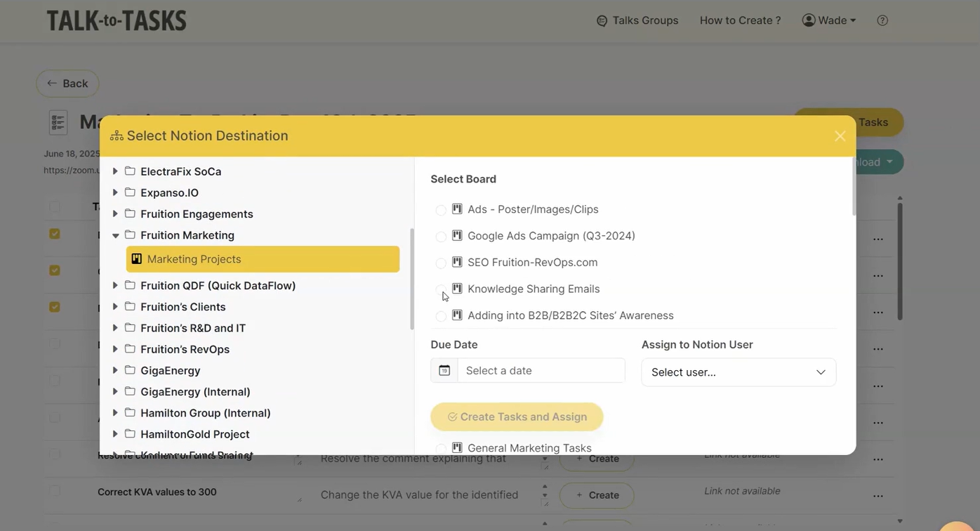Open the three-dot menu for Correct KVA values row
The image size is (980, 531).
(878, 496)
